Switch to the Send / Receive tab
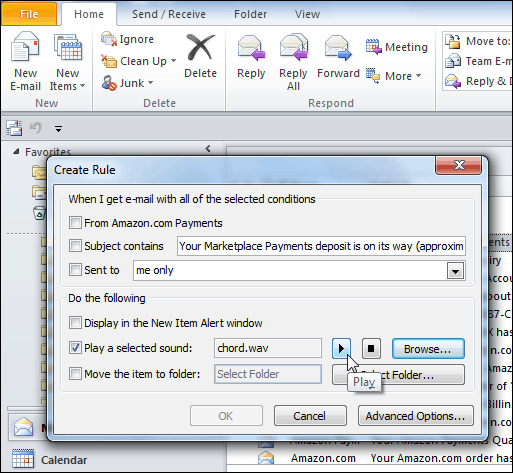513x473 pixels. [x=169, y=14]
